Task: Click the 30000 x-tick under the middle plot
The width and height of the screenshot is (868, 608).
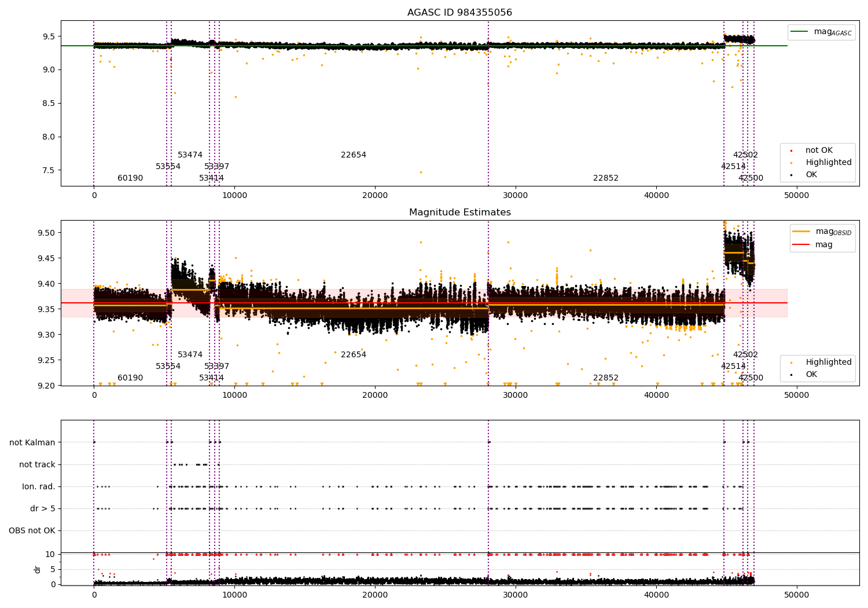Action: [516, 395]
